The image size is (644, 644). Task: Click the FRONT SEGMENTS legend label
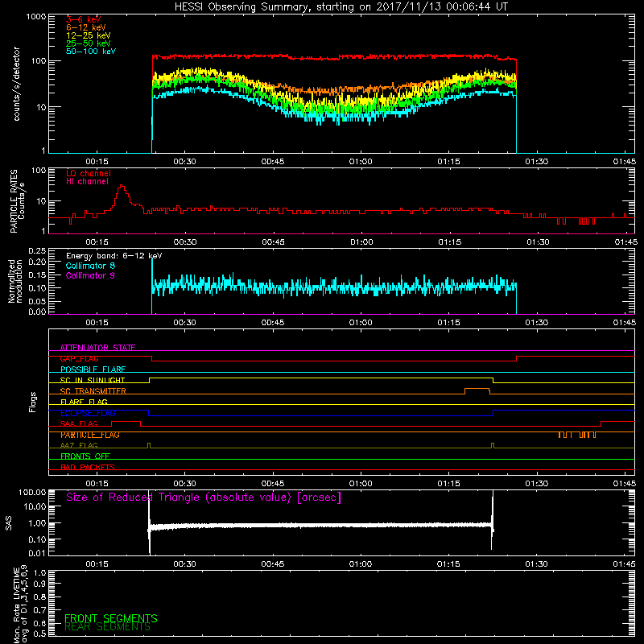(111, 618)
